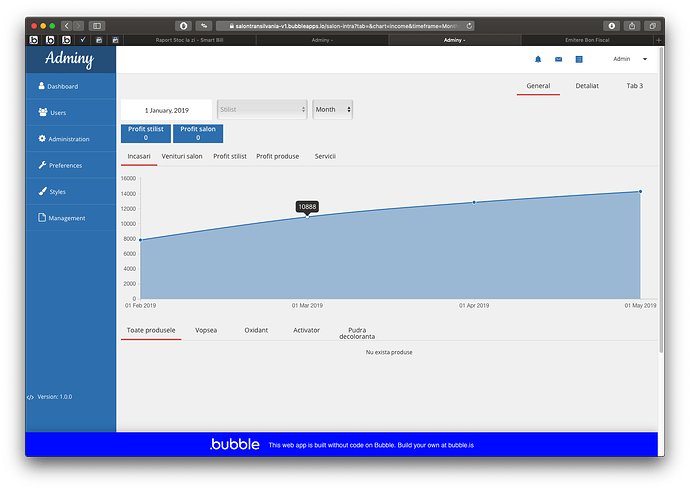The image size is (690, 490).
Task: Open the messages envelope icon
Action: tap(558, 59)
